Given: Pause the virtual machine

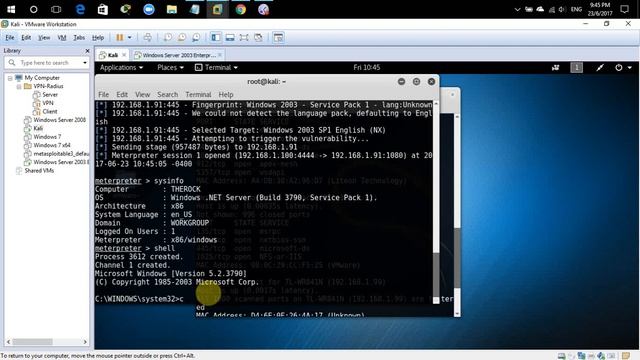Looking at the screenshot, I should pos(120,38).
